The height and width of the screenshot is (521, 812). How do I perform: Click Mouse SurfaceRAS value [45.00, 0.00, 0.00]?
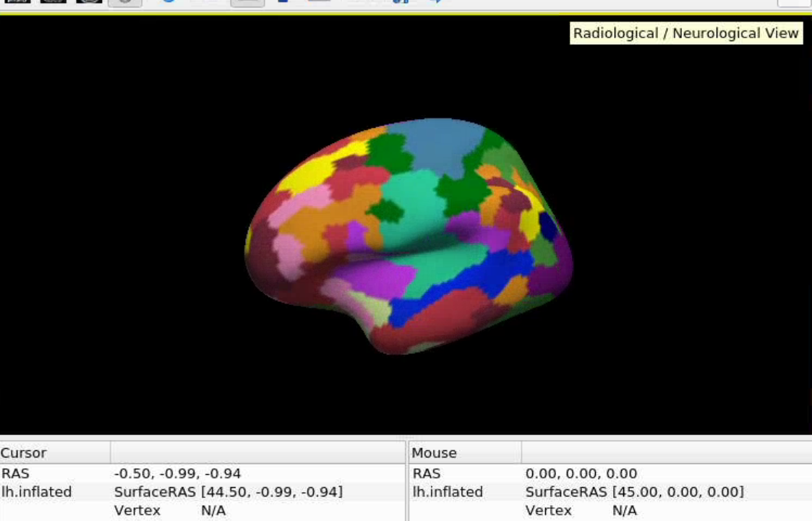(x=634, y=491)
